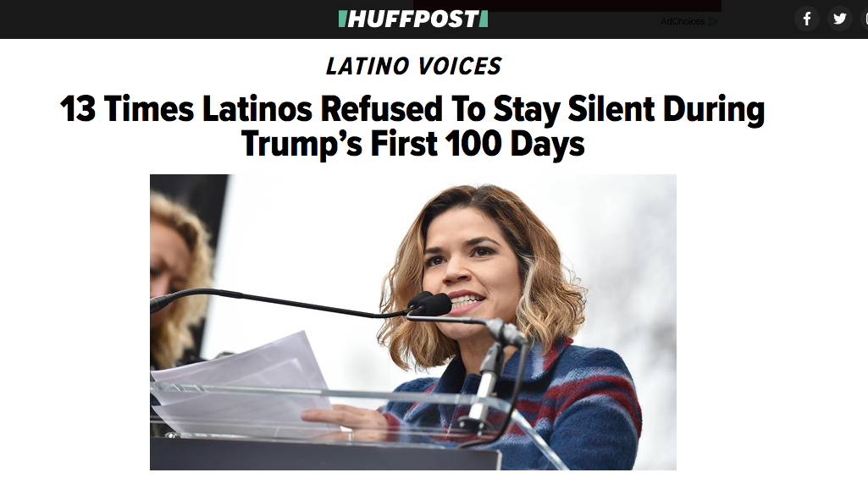Click the 'HUFFPOST' wordmark text

[413, 19]
